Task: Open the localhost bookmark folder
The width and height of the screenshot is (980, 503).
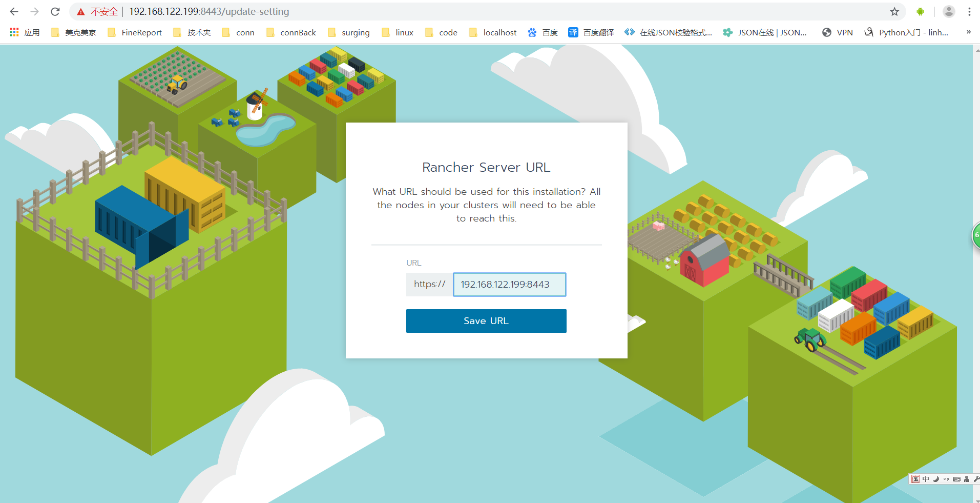Action: (493, 32)
